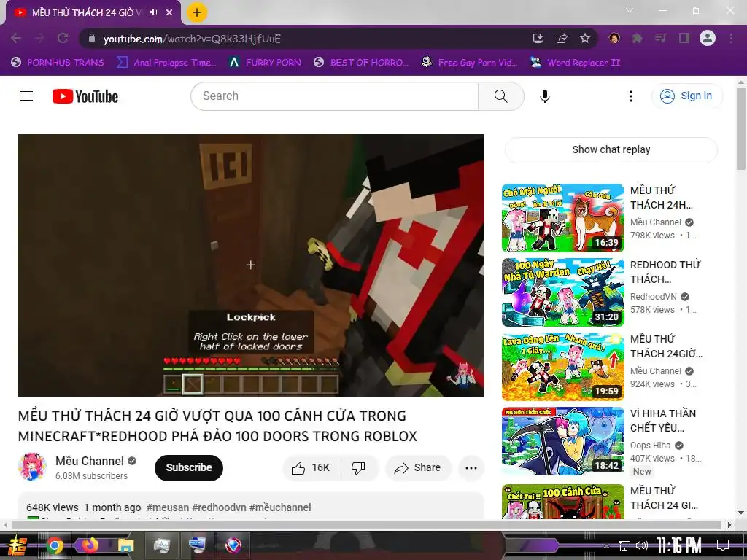This screenshot has height=560, width=747.
Task: Open Chrome three-dot menu
Action: point(731,38)
